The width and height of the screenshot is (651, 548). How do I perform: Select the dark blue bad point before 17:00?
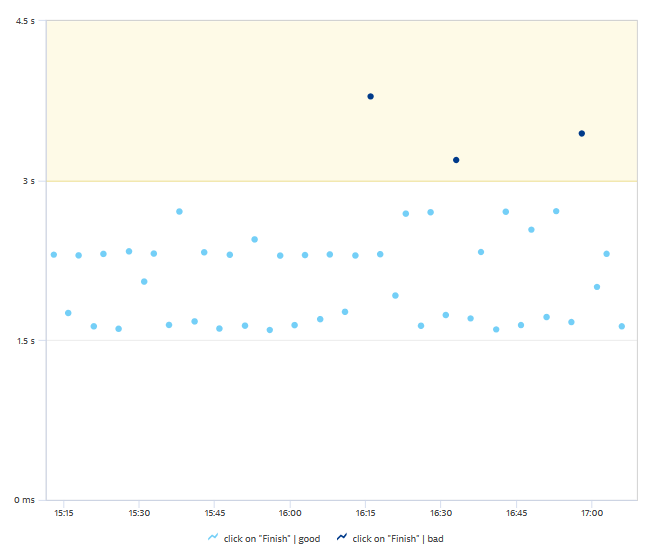pos(582,133)
